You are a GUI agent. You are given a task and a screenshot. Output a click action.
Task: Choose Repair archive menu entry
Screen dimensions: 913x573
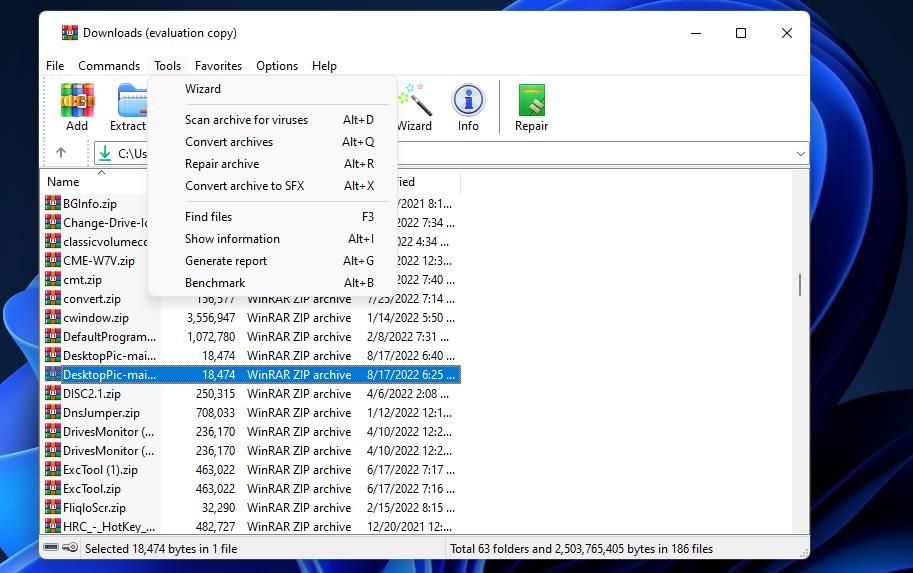(273, 164)
